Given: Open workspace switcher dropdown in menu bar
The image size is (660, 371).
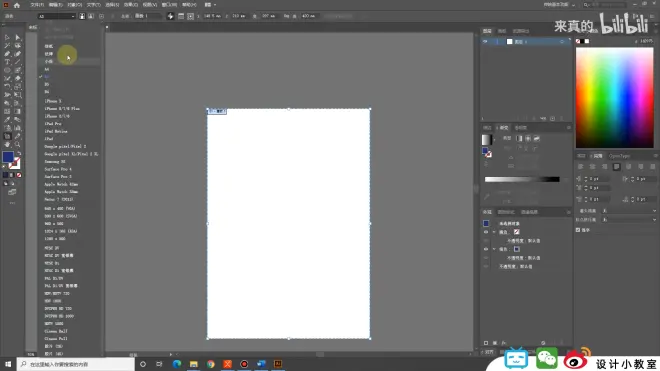Looking at the screenshot, I should (x=559, y=5).
